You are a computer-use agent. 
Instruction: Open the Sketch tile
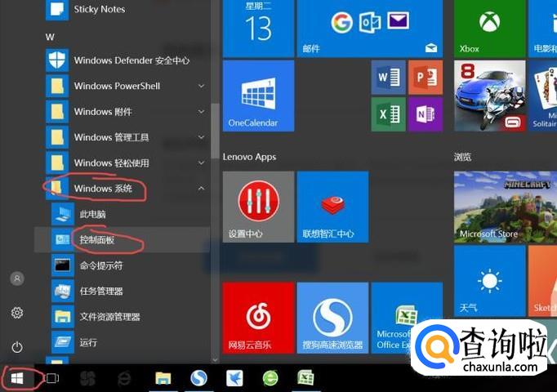click(x=542, y=281)
